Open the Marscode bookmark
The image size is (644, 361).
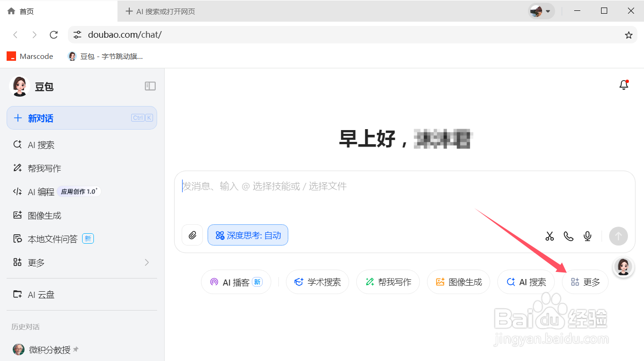point(30,56)
